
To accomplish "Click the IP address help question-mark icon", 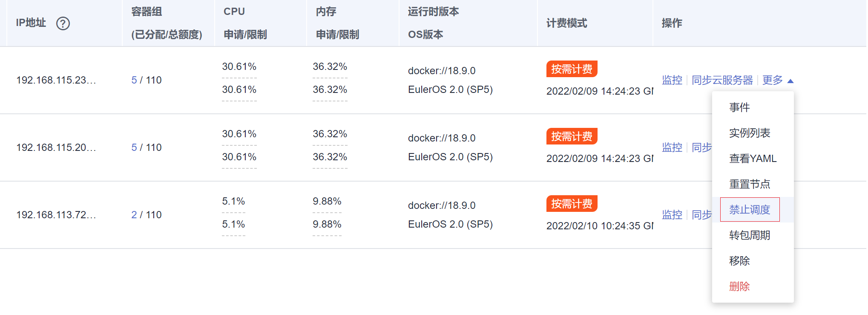I will [63, 23].
